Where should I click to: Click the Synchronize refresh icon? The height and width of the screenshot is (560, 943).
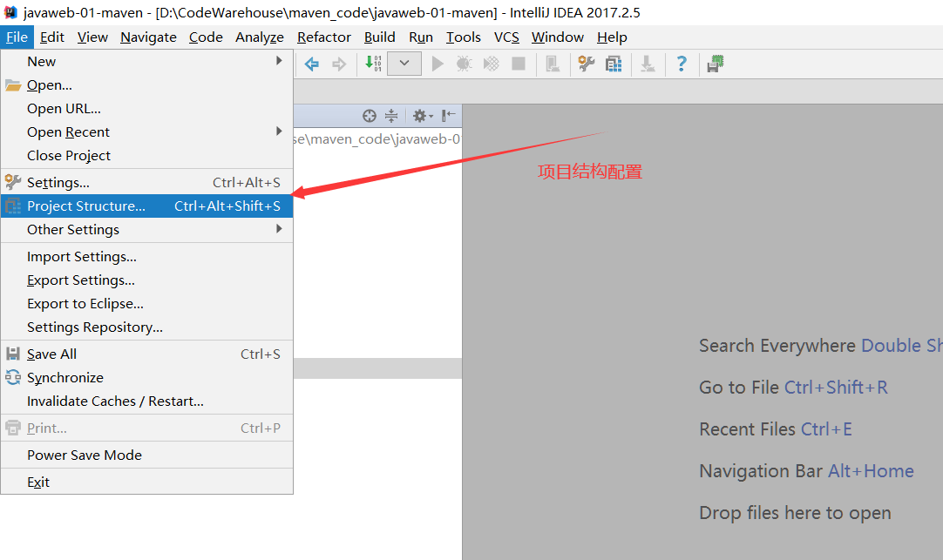click(13, 377)
